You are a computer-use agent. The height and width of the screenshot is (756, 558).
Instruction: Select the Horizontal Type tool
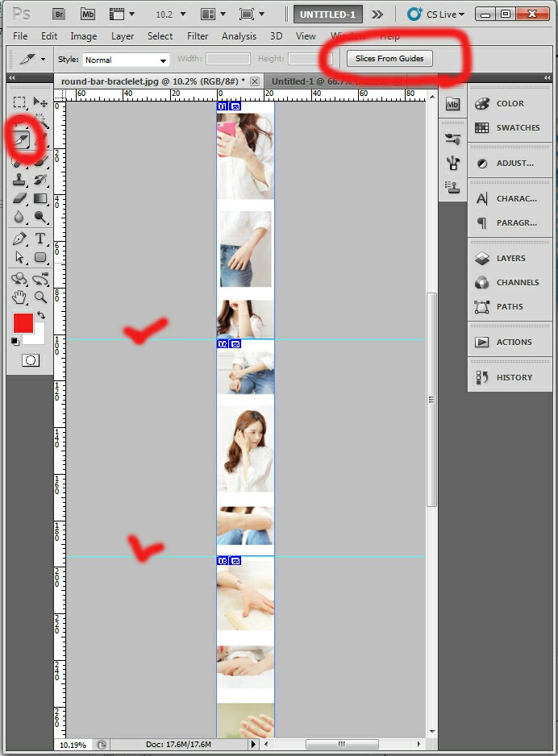40,239
